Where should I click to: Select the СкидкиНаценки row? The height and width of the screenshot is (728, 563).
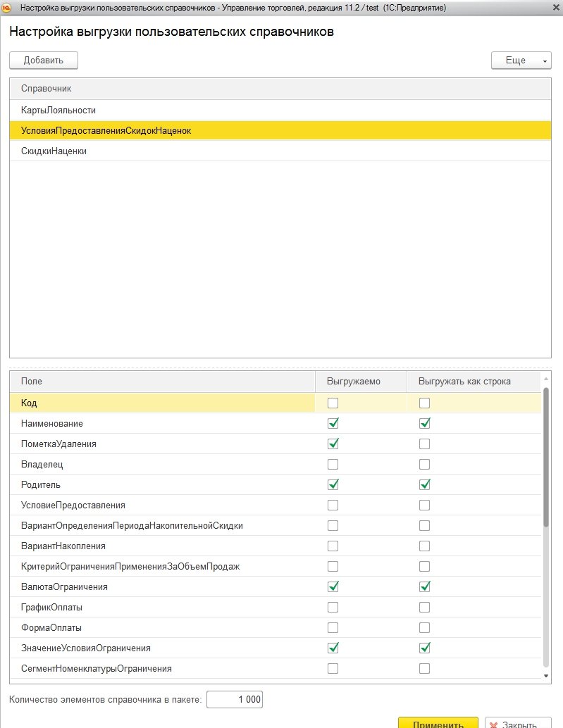click(x=280, y=151)
